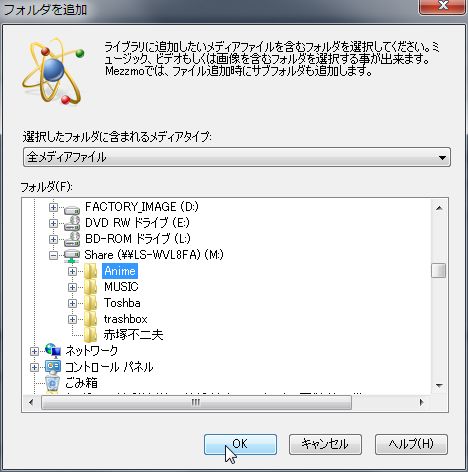The image size is (468, 472).
Task: Click the コントロール パネル icon
Action: (x=53, y=367)
